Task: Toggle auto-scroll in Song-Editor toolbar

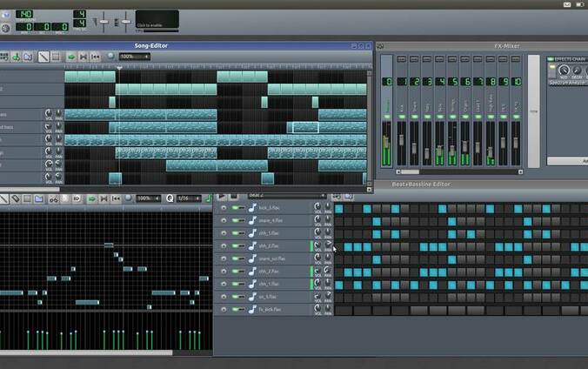Action: click(70, 57)
